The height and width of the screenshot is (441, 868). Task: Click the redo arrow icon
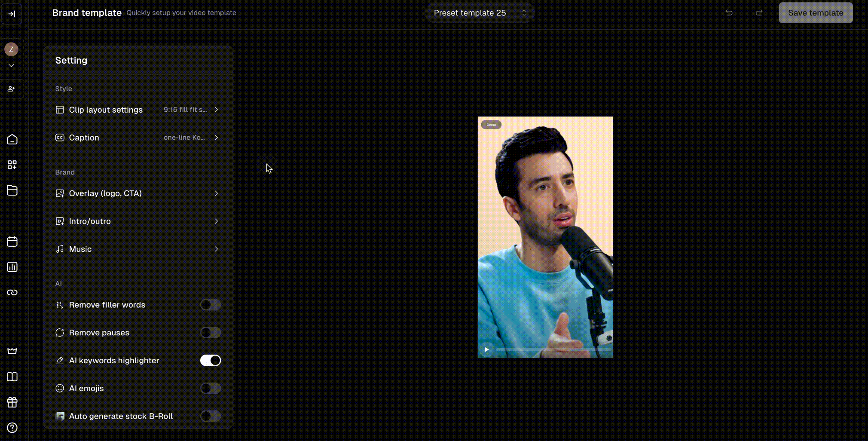(759, 13)
